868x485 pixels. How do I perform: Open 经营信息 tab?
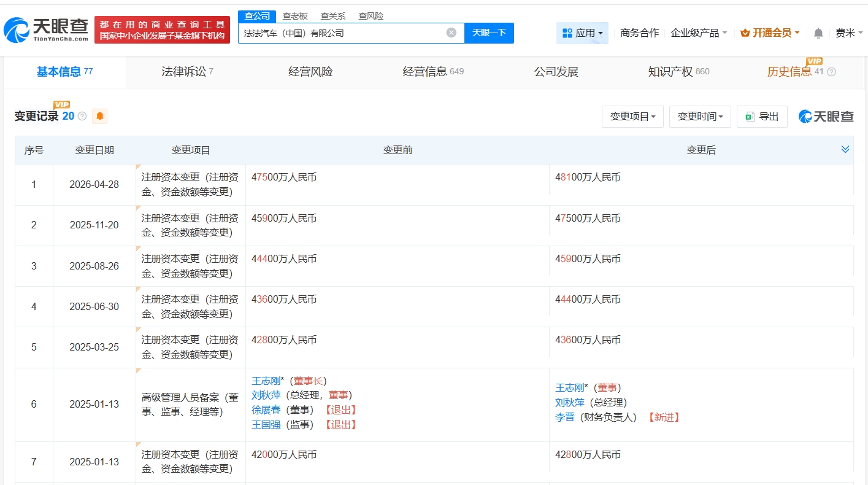(x=433, y=72)
